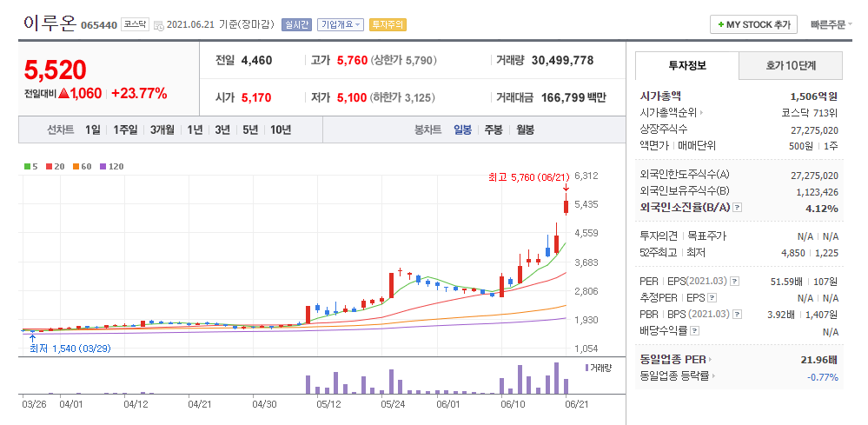This screenshot has width=868, height=425.
Task: Click the 최고 5,760 (06/21) chart marker
Action: 529,177
